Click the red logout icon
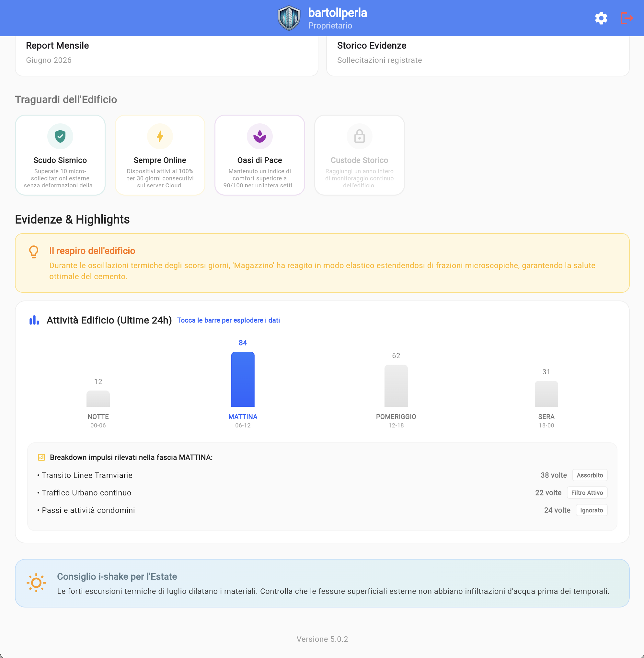This screenshot has width=644, height=658. pyautogui.click(x=627, y=18)
